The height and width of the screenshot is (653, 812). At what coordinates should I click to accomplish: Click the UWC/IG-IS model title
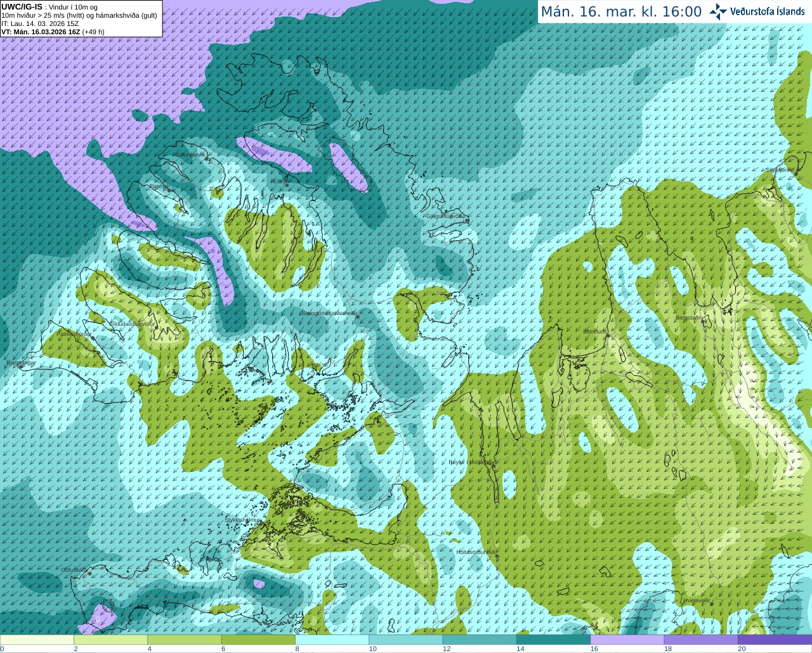point(22,6)
